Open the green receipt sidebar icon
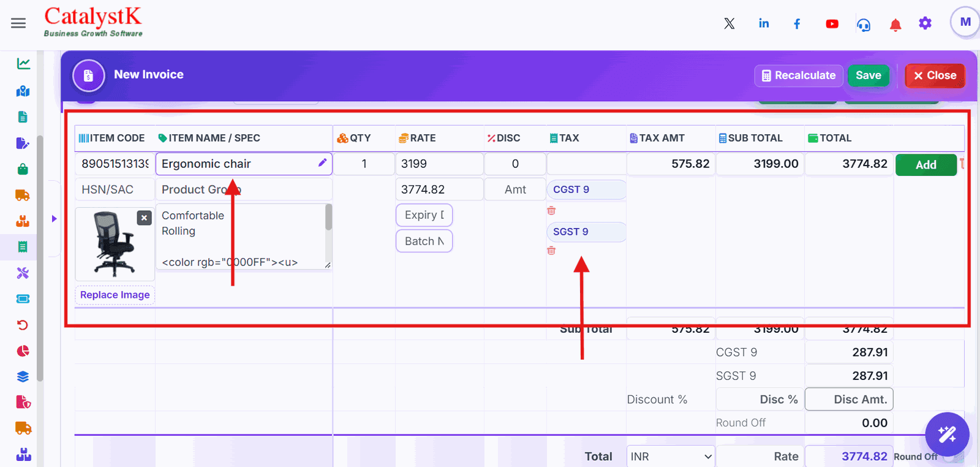This screenshot has height=467, width=980. click(23, 246)
